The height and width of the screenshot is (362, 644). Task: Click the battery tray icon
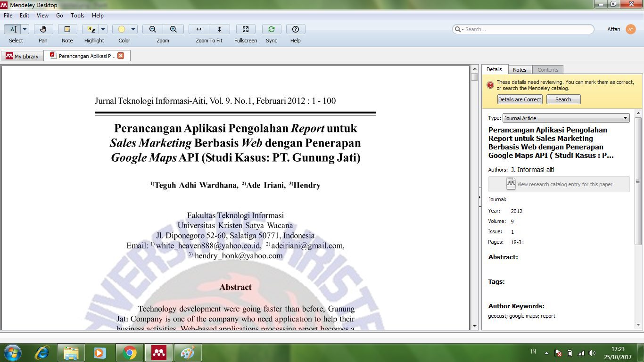pyautogui.click(x=570, y=353)
